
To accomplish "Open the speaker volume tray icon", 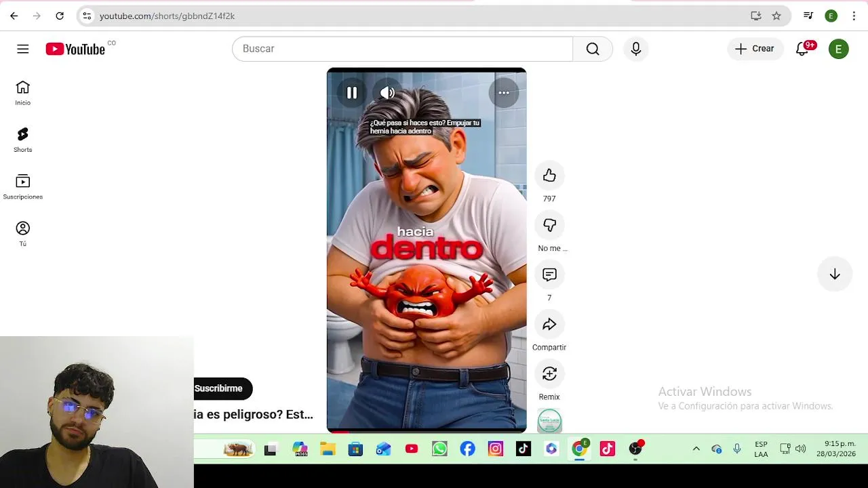I will point(801,449).
